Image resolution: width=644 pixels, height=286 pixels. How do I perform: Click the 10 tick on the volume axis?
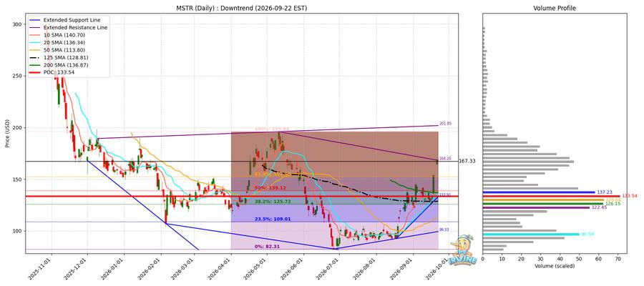502,259
